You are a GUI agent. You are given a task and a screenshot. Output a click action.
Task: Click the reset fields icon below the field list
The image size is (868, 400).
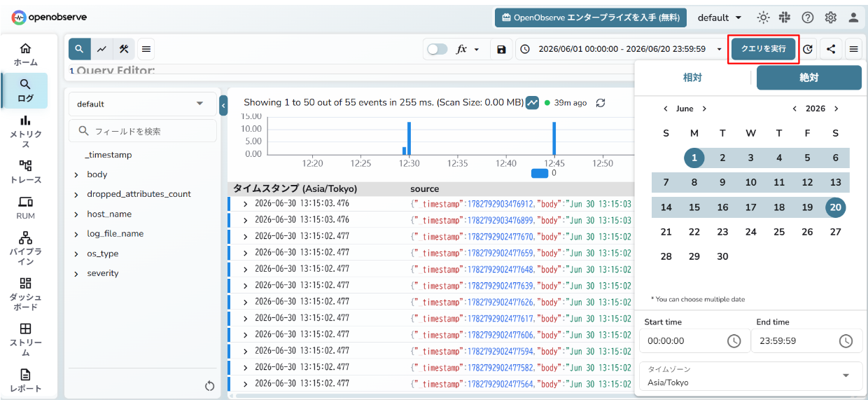[209, 385]
